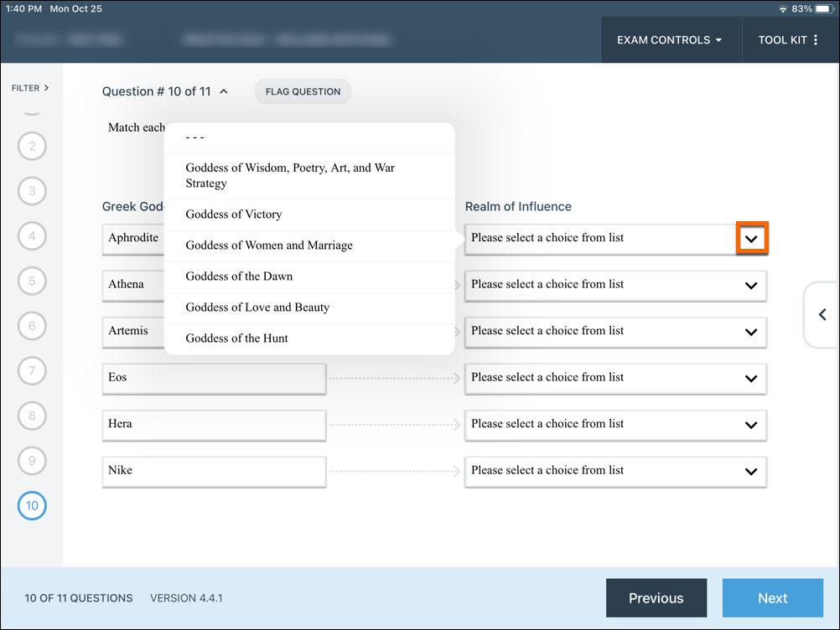Jump to question 2
Viewport: 840px width, 630px height.
click(x=32, y=146)
